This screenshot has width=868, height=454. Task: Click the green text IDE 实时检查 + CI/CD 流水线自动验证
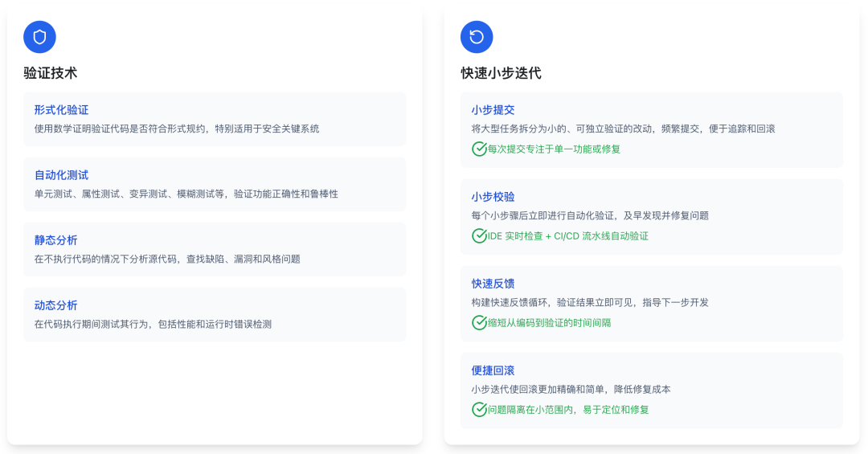[568, 236]
